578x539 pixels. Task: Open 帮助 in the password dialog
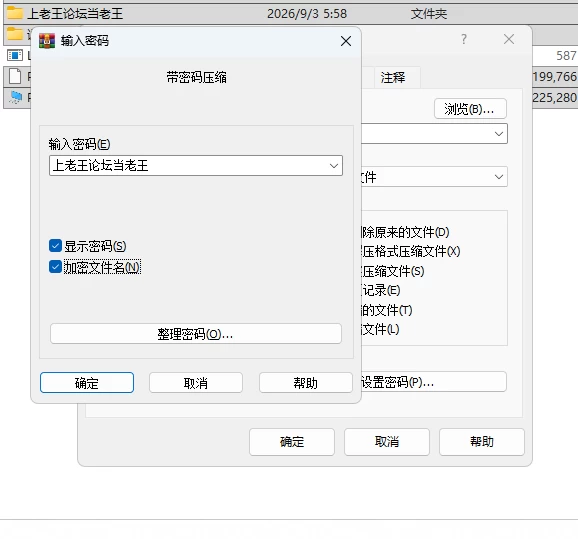tap(306, 383)
